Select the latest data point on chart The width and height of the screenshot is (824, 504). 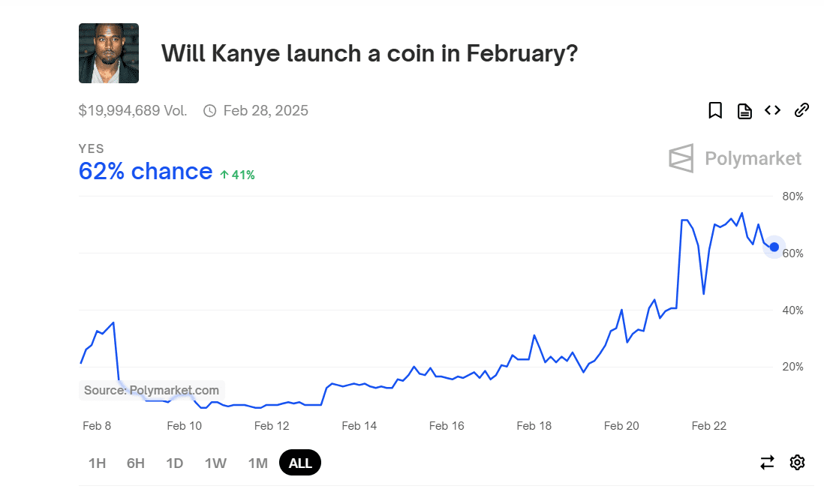[773, 247]
